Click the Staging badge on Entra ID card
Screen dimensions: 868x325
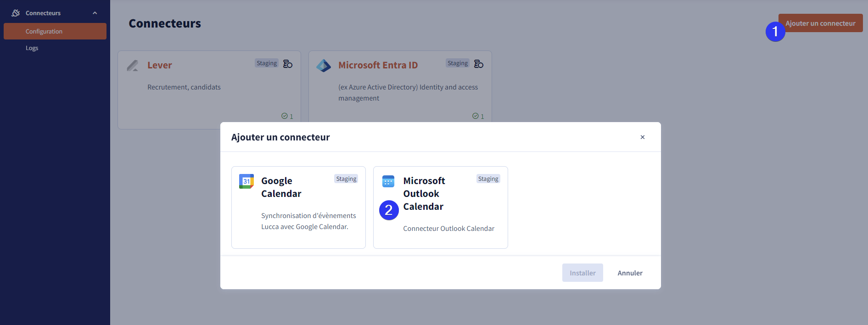tap(458, 63)
